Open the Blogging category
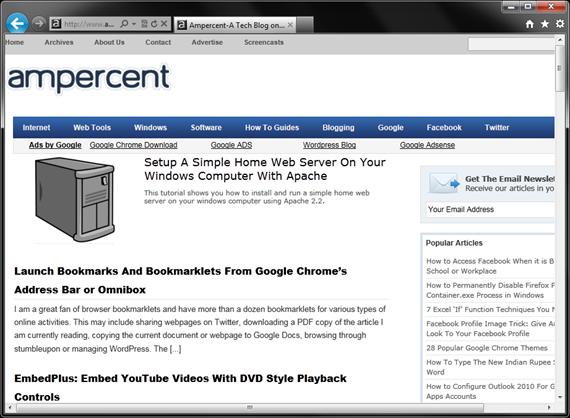This screenshot has height=418, width=570. pyautogui.click(x=338, y=128)
